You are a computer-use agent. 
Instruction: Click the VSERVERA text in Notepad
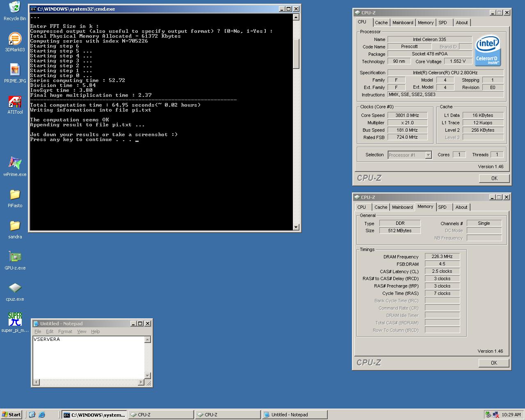point(47,339)
